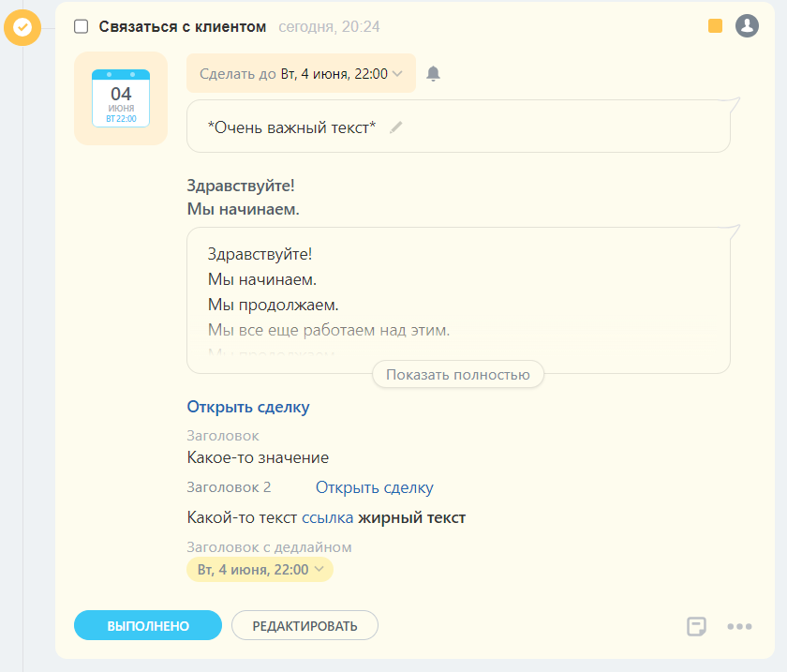Open the assignee avatar icon
Image resolution: width=787 pixels, height=672 pixels.
pyautogui.click(x=747, y=26)
